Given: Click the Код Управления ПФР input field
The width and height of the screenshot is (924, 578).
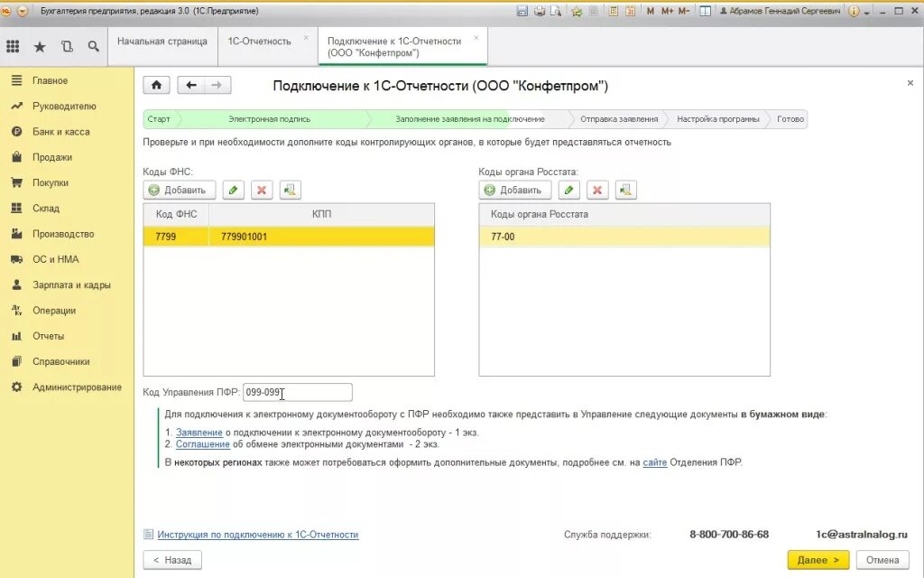Looking at the screenshot, I should click(x=298, y=392).
